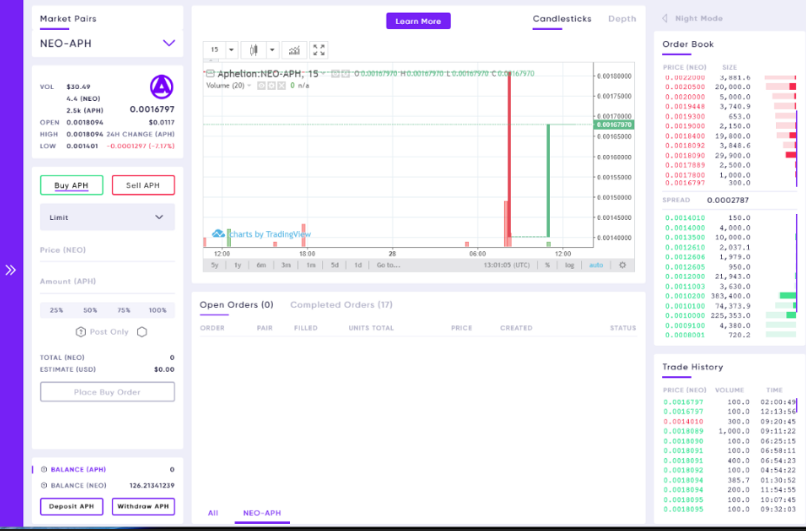
Task: Hide the Volume indicator eye icon
Action: coord(262,85)
